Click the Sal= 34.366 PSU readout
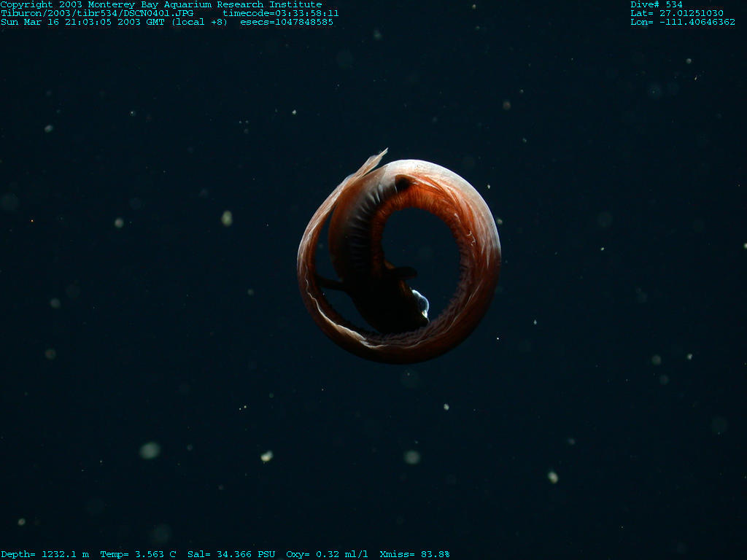 point(231,554)
